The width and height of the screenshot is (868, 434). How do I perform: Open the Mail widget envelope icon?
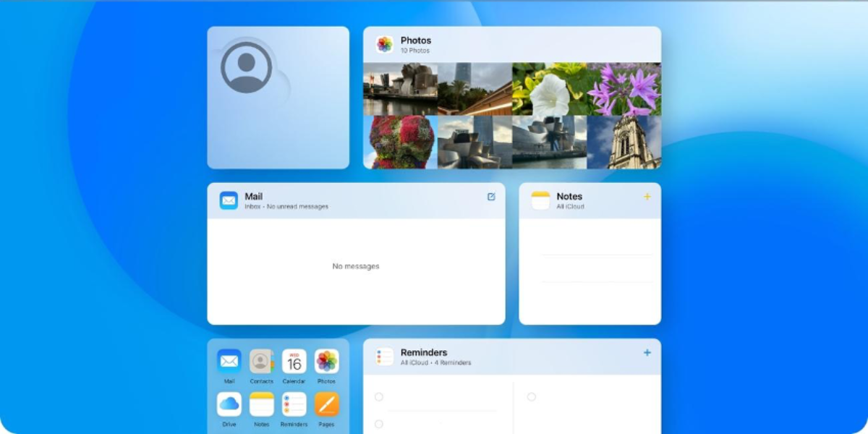[x=229, y=200]
